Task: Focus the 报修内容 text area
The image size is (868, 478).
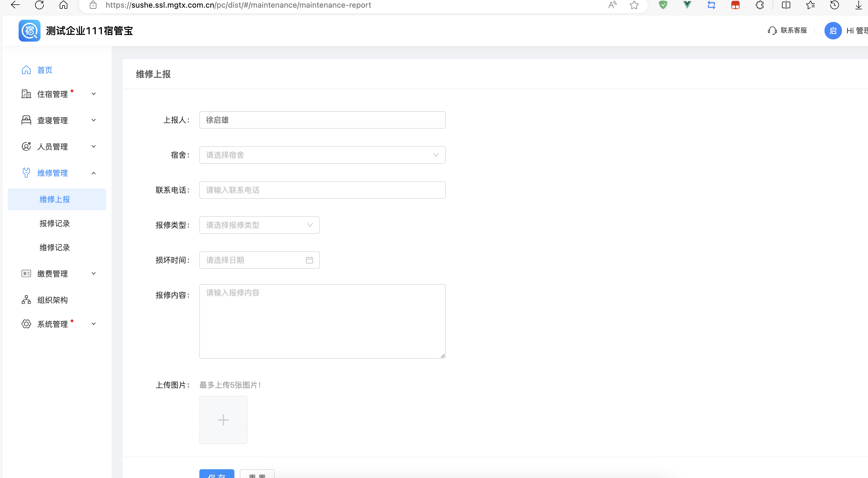Action: point(322,321)
